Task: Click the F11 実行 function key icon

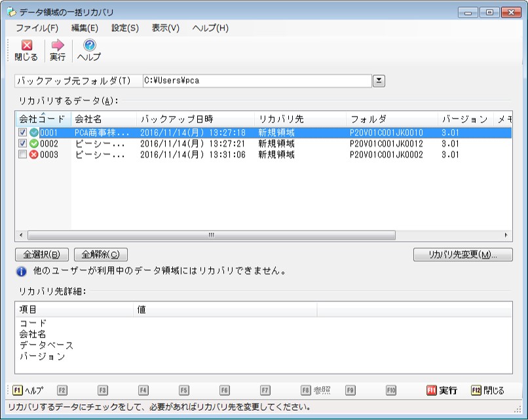Action: point(431,391)
